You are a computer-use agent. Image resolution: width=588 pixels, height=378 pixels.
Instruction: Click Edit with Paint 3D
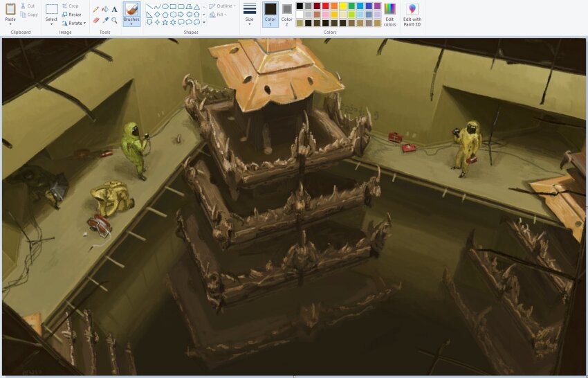tap(412, 15)
